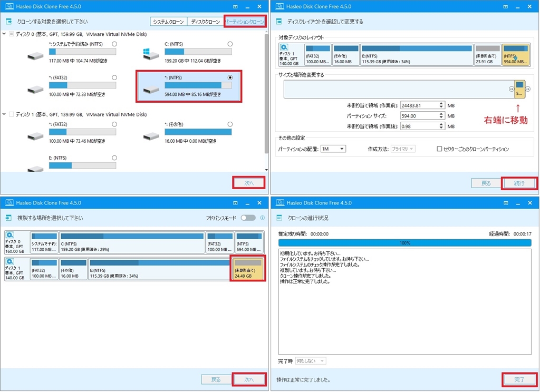Click 戻る in disk layout window

(486, 183)
